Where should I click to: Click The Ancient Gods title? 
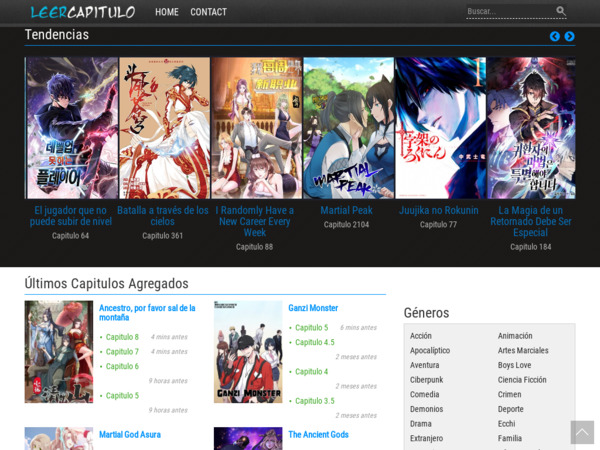(318, 435)
